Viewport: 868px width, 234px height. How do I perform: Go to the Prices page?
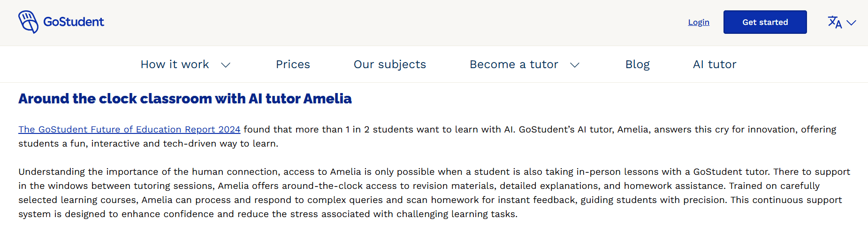(293, 64)
